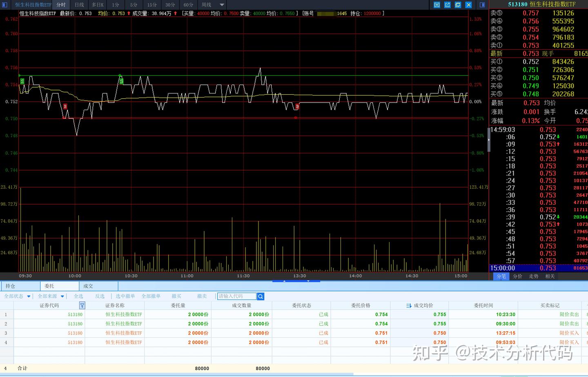This screenshot has height=377, width=588.
Task: Click the overlapping windows icon in chart toolbar
Action: pyautogui.click(x=458, y=5)
